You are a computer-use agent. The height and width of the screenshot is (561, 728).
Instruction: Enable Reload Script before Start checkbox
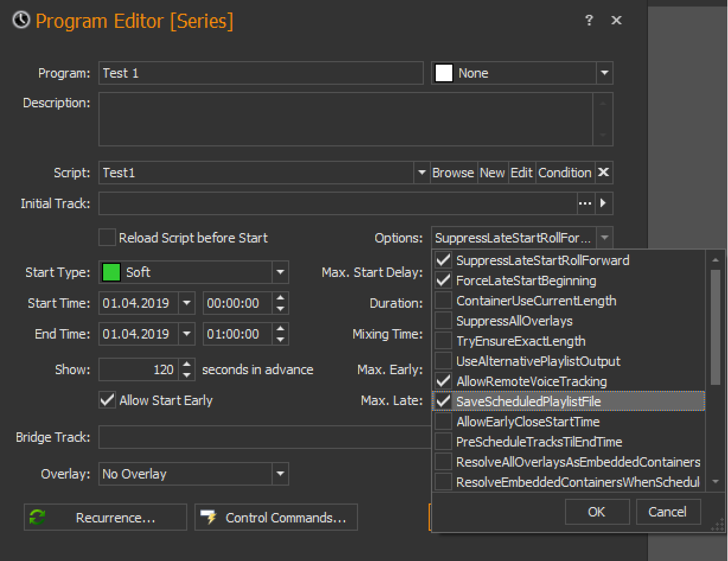pyautogui.click(x=107, y=238)
